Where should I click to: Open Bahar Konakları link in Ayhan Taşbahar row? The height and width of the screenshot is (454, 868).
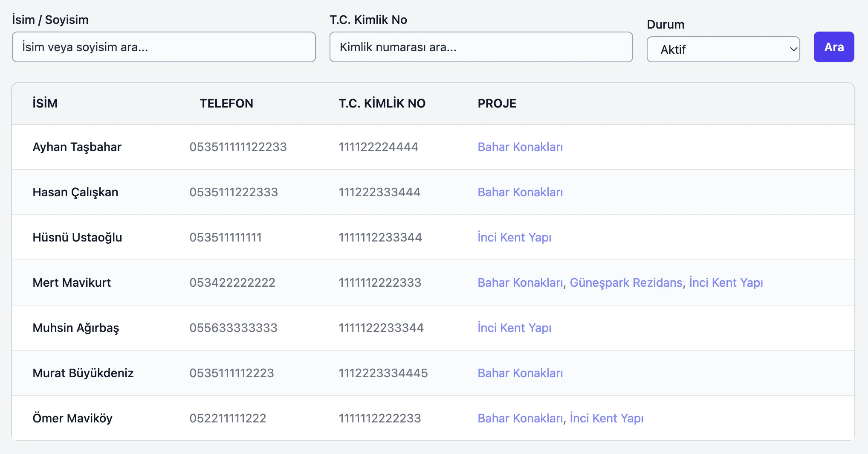tap(520, 147)
